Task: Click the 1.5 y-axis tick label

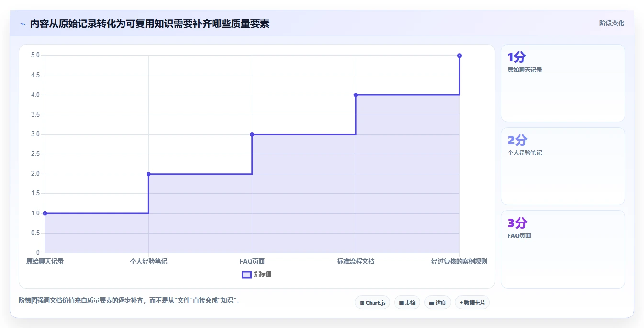Action: pos(35,194)
